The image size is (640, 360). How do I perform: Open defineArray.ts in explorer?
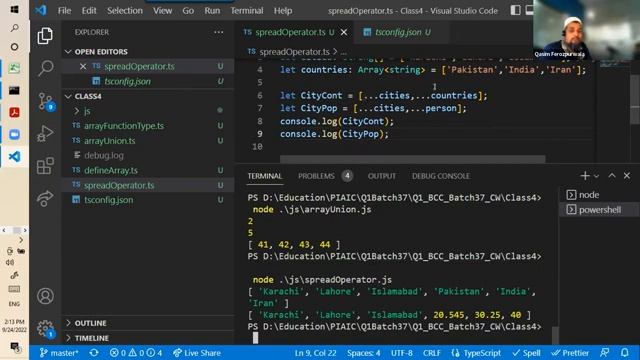click(x=148, y=170)
